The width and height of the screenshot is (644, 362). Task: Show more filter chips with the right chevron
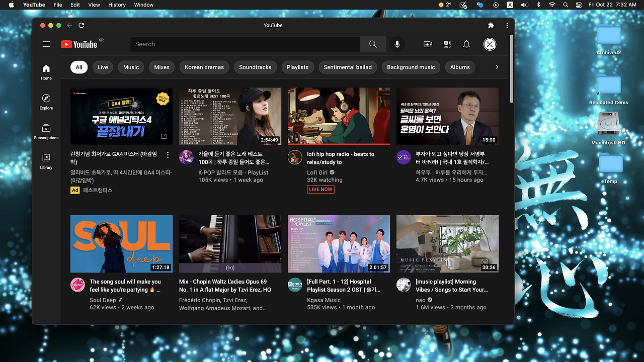[x=497, y=67]
